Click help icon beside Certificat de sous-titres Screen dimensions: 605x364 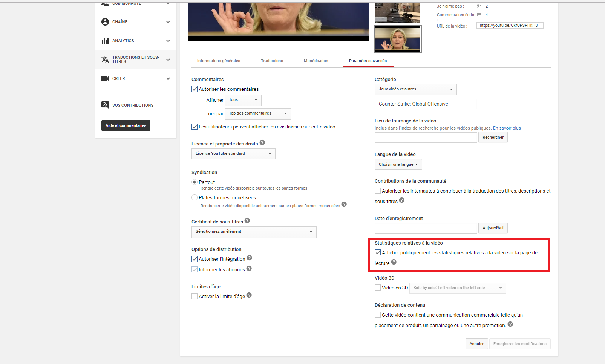pyautogui.click(x=247, y=221)
